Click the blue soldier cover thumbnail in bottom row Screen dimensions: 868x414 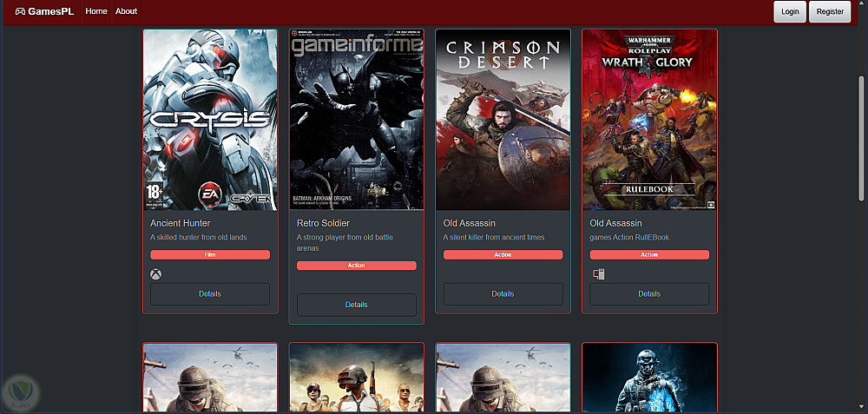649,378
